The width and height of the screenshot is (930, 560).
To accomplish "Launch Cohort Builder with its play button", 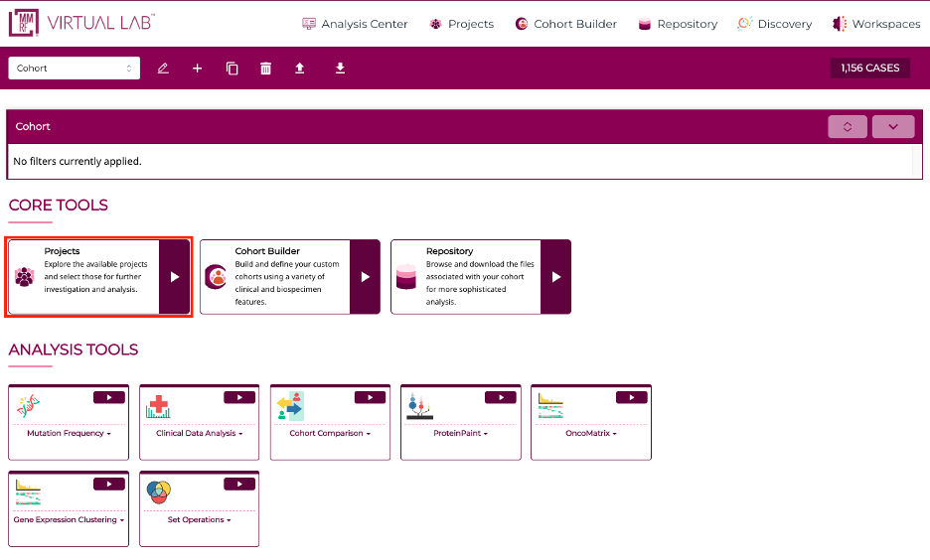I will (x=366, y=277).
